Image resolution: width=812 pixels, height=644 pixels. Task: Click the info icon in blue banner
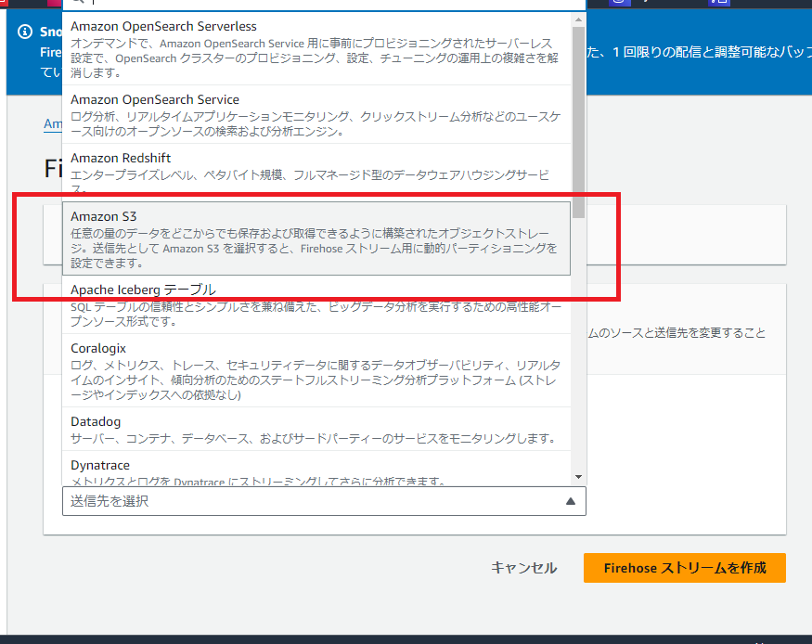pos(25,32)
